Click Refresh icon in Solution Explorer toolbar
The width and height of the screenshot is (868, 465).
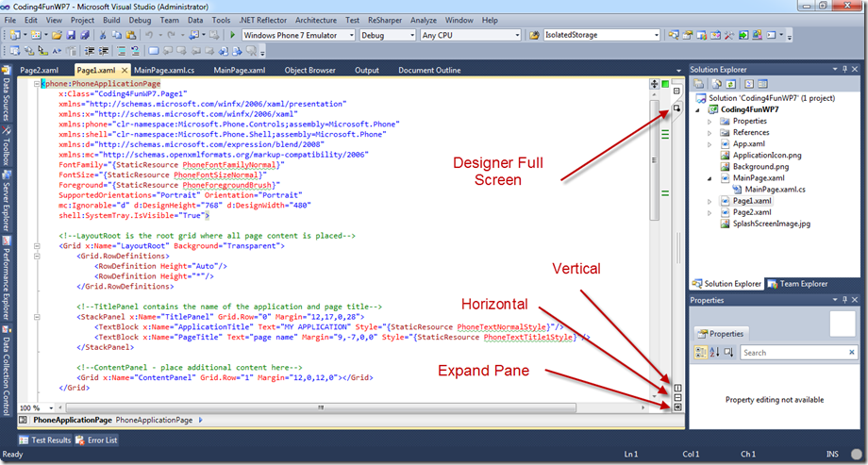pyautogui.click(x=730, y=84)
